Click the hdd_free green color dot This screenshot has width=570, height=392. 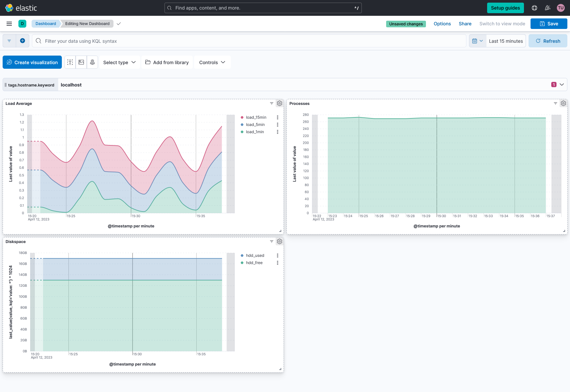tap(242, 263)
